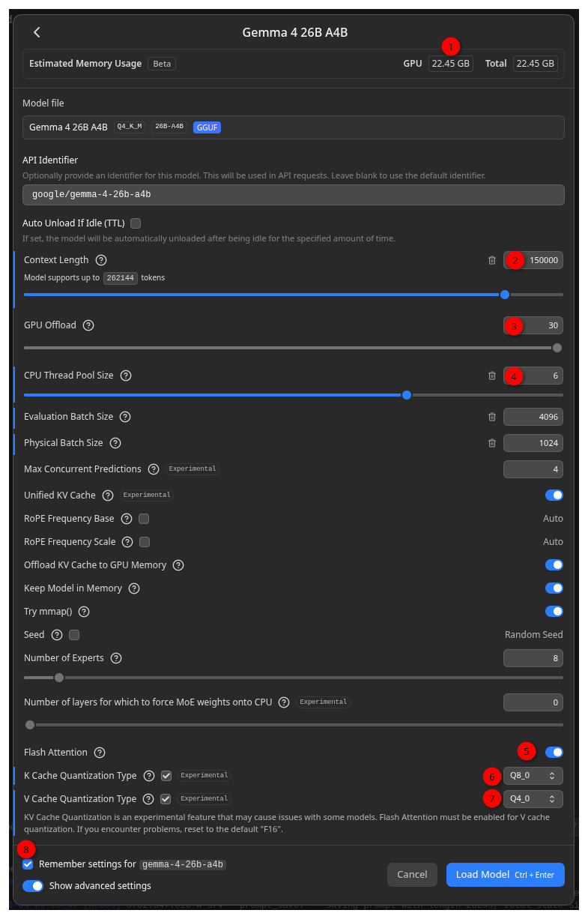This screenshot has width=588, height=919.
Task: Check the RoPE Frequency Base checkbox
Action: pos(144,519)
